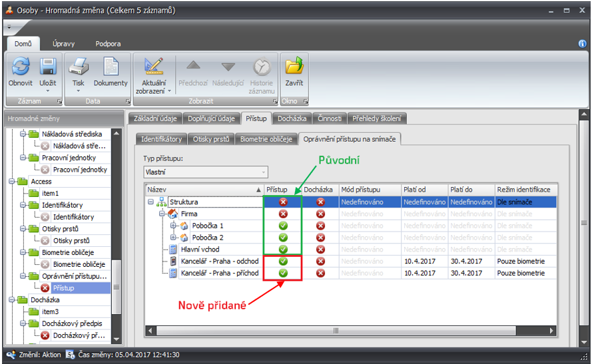This screenshot has height=364, width=592.
Task: Open the Přehledy školení tab
Action: pyautogui.click(x=377, y=118)
